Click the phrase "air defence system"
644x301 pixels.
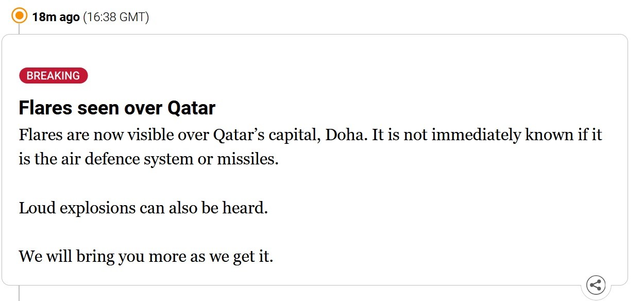tap(127, 159)
